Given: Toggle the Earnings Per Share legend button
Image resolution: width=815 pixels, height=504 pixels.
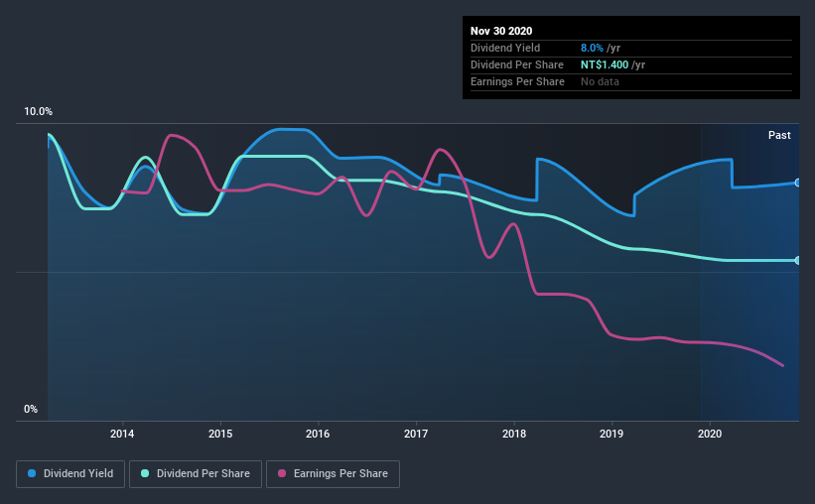Looking at the screenshot, I should (333, 474).
